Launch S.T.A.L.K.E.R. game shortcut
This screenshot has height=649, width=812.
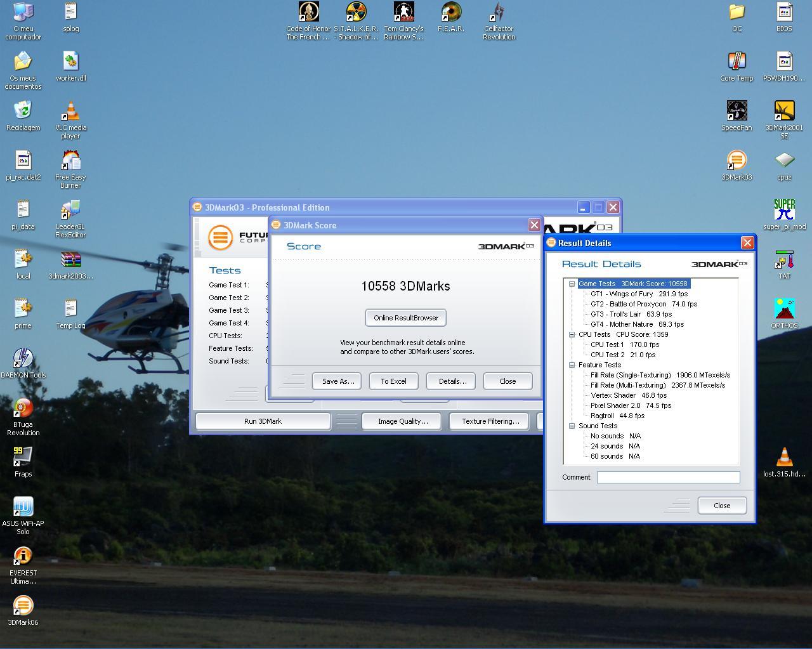click(356, 11)
